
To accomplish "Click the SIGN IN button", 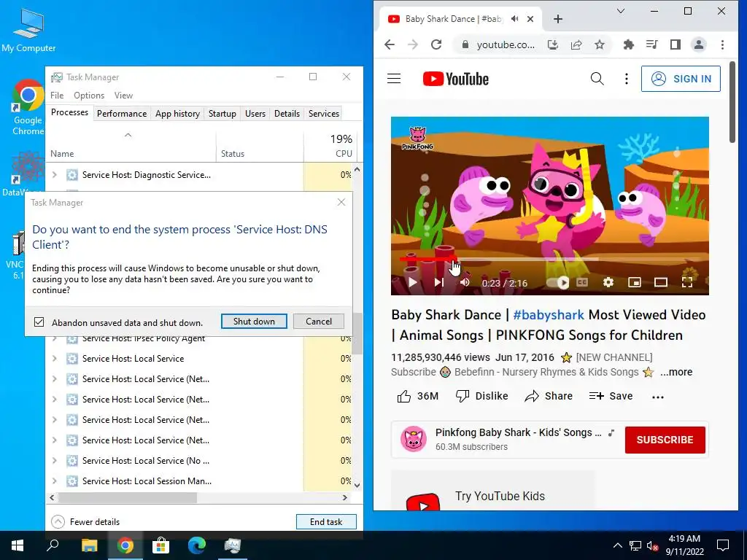I will (x=681, y=79).
